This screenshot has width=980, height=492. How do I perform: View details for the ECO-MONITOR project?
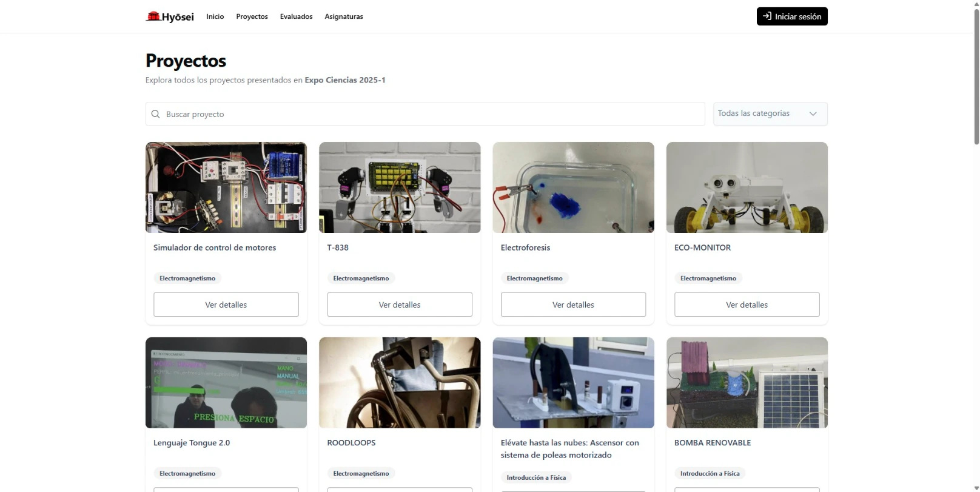(x=747, y=305)
